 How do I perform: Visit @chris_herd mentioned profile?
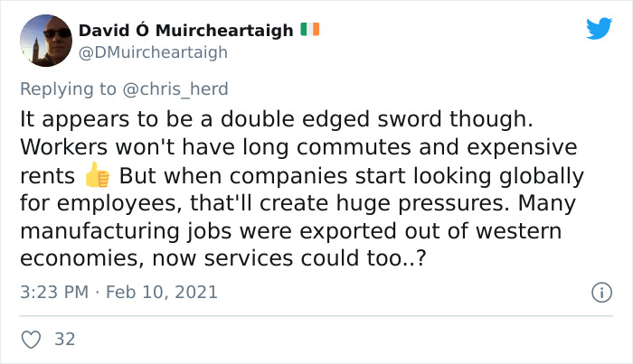point(175,89)
